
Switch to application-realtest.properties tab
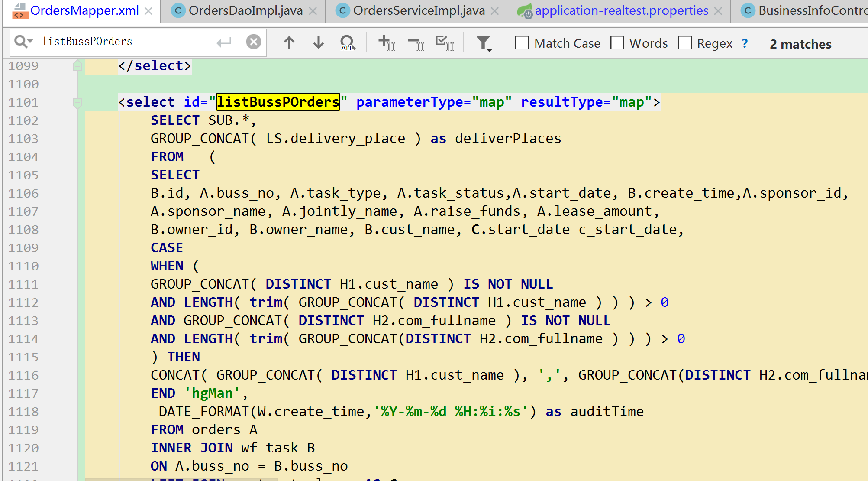coord(621,11)
